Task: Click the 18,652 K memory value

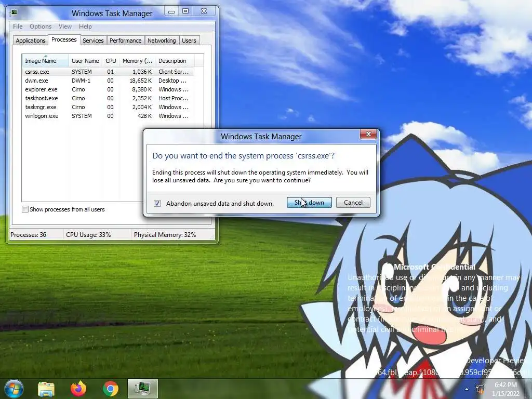Action: click(140, 81)
